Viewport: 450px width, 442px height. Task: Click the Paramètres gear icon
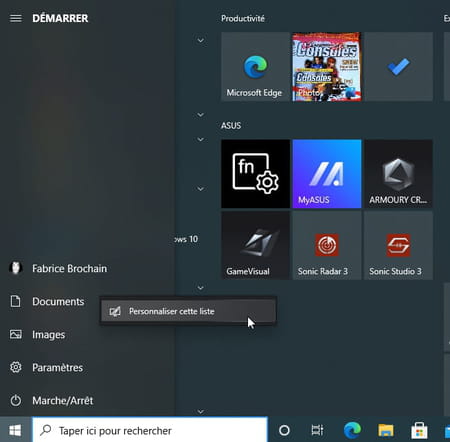tap(15, 367)
